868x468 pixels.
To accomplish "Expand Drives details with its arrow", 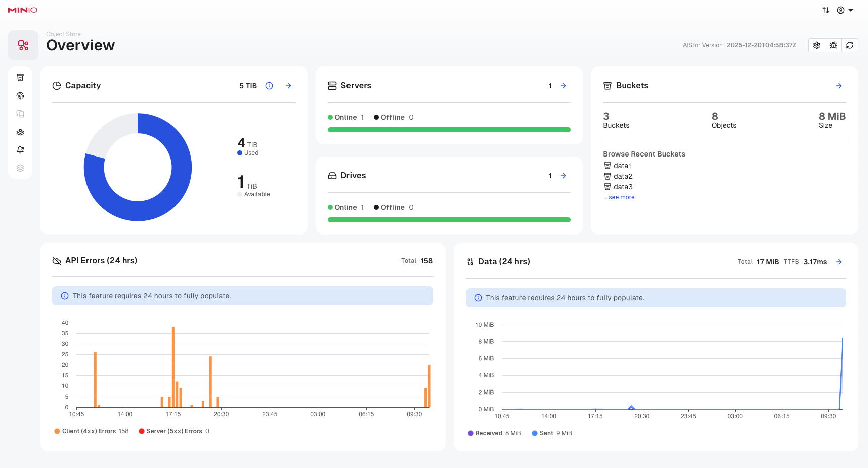I will (x=563, y=176).
